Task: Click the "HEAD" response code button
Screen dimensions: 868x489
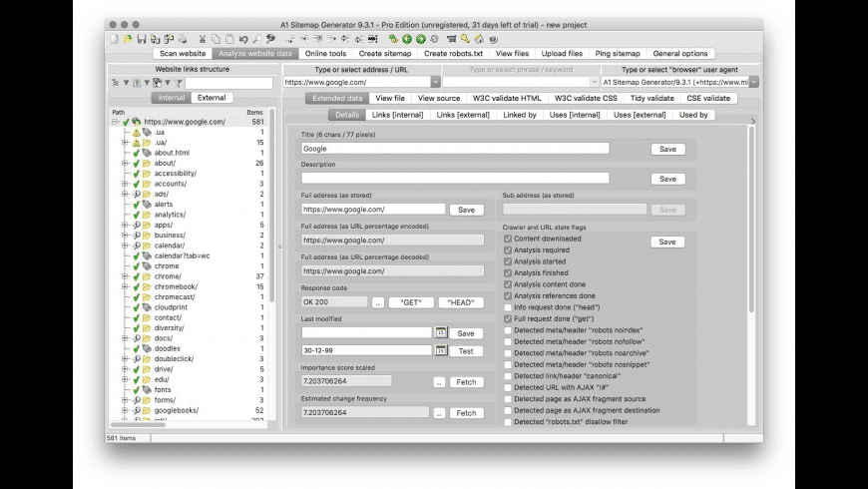Action: 461,302
